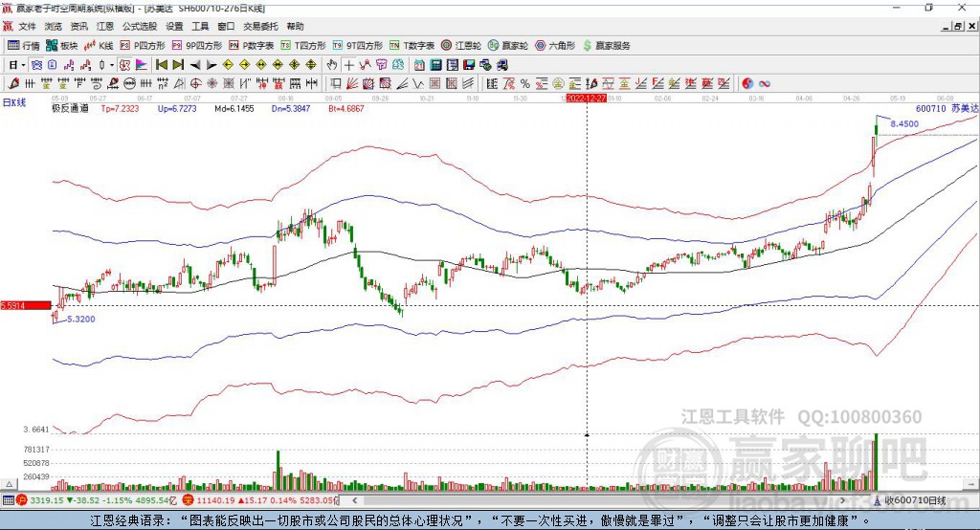Click the percent % tool icon

click(525, 83)
